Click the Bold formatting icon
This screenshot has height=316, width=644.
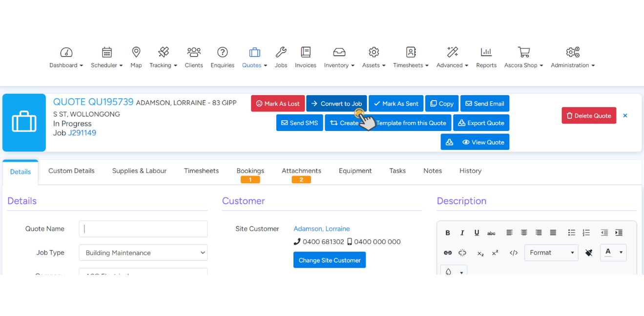point(447,233)
